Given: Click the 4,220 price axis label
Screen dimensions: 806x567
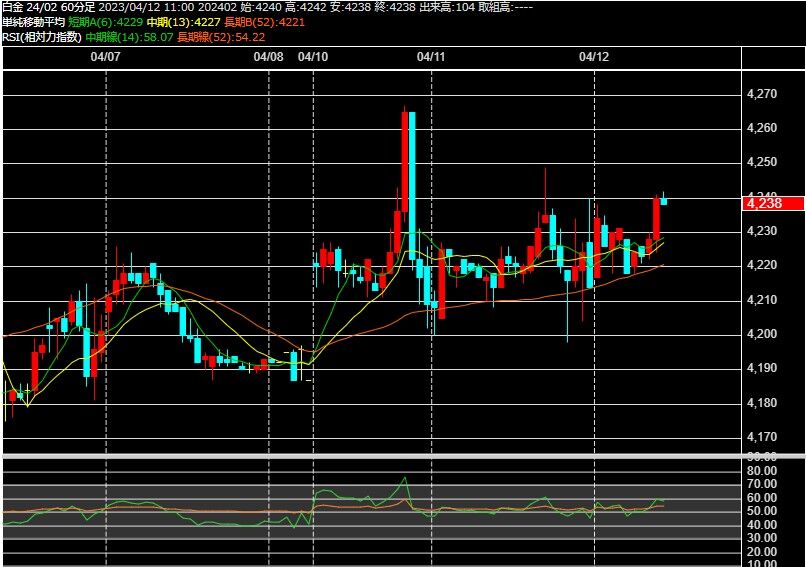Looking at the screenshot, I should (762, 266).
